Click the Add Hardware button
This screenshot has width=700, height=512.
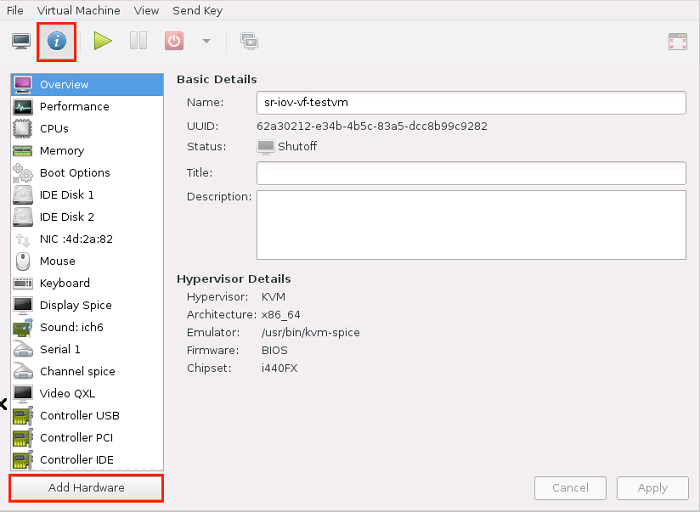86,488
